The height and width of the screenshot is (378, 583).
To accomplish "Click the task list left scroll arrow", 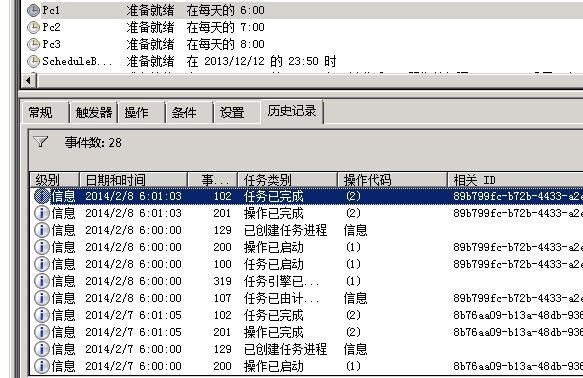I will click(x=29, y=80).
